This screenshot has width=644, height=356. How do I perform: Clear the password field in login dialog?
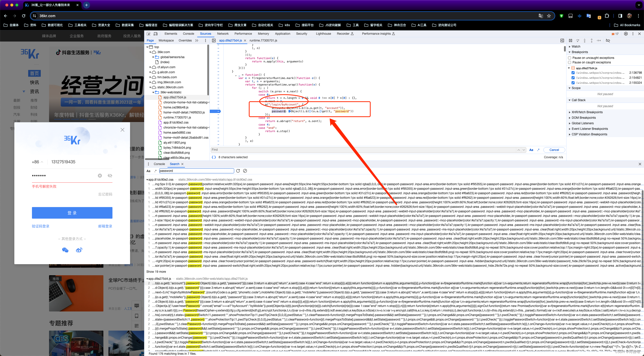(x=100, y=176)
